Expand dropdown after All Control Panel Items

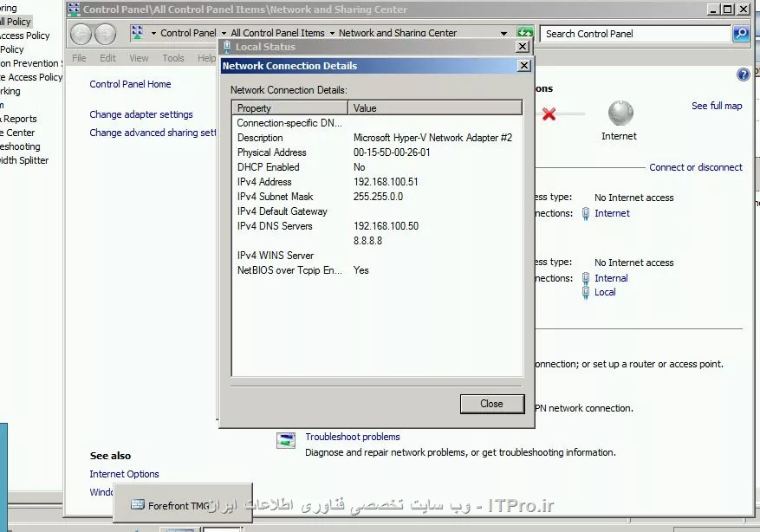click(x=332, y=34)
